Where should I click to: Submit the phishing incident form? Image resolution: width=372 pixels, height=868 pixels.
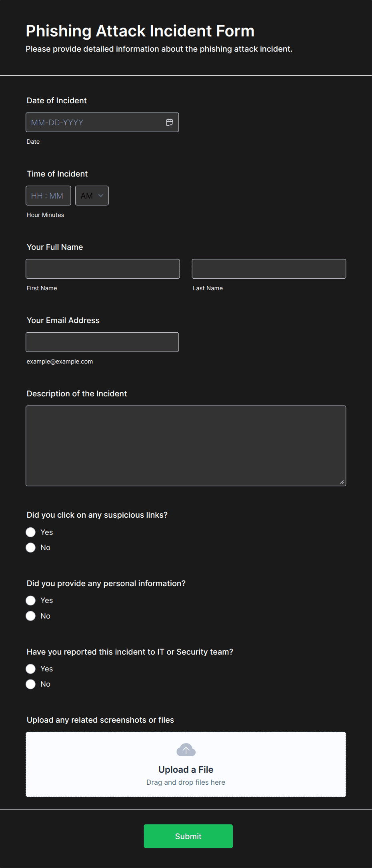tap(188, 836)
